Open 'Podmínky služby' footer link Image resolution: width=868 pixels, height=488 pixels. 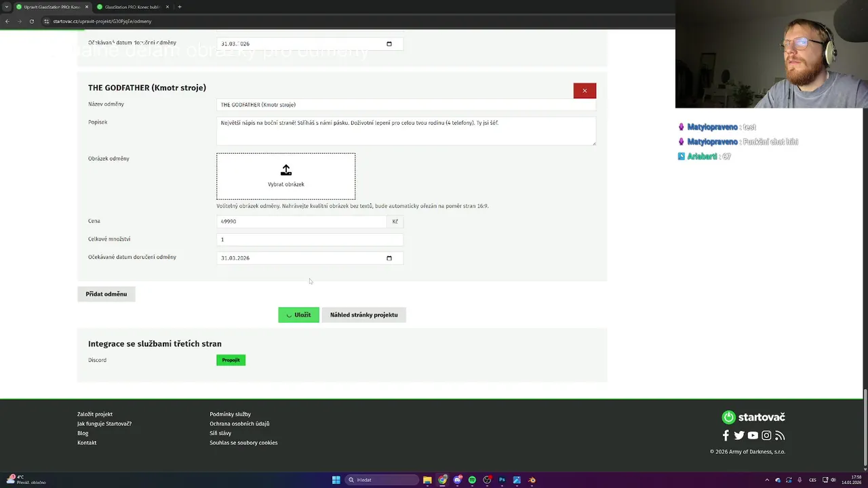pos(230,414)
